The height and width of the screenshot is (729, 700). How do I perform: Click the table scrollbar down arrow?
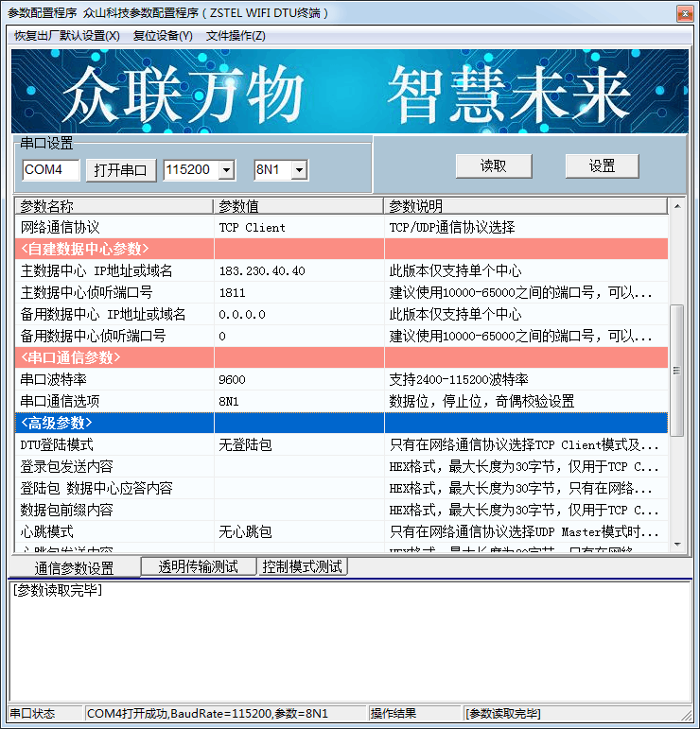coord(677,545)
